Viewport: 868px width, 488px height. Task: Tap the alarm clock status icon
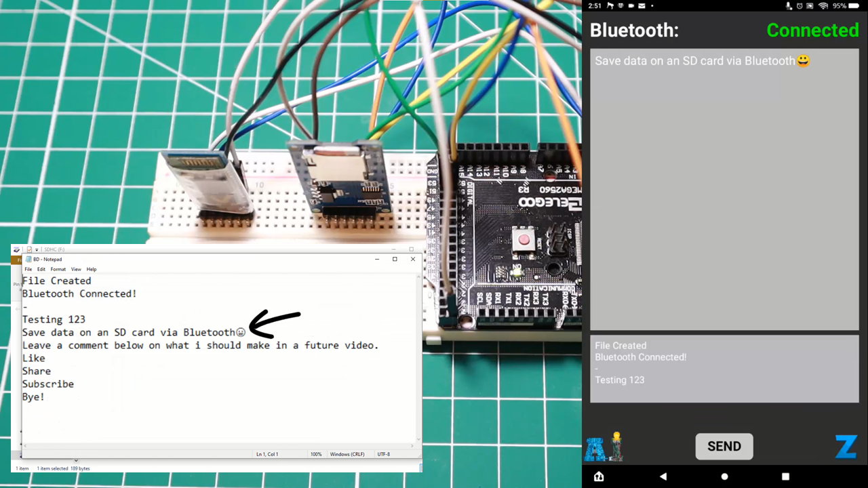(800, 5)
